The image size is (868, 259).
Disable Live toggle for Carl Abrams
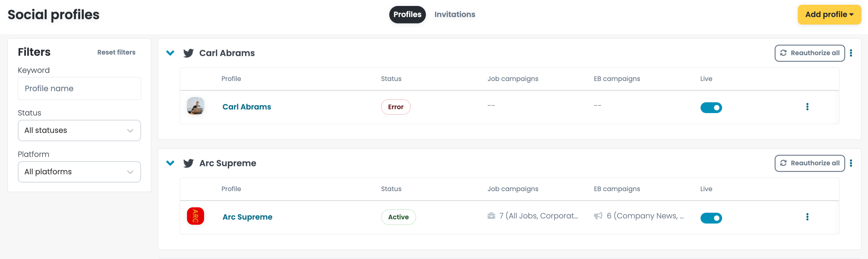[x=711, y=108]
